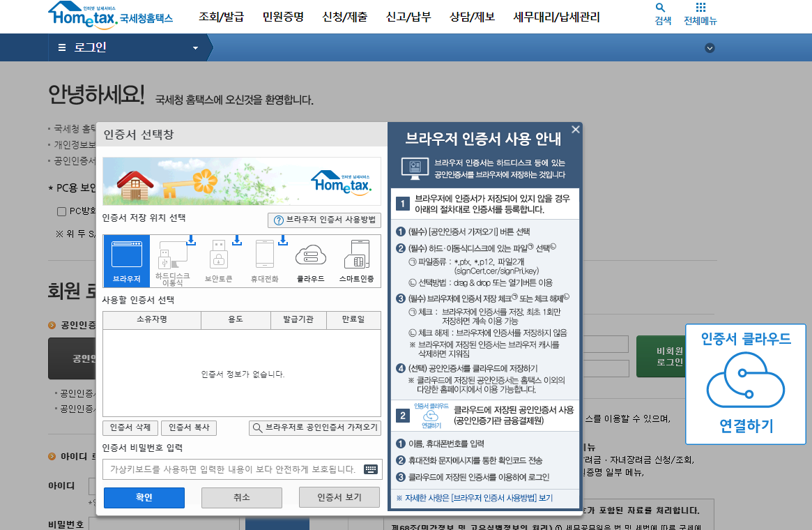Click the 인증서 클라우드 연결하기 icon in guide
Image resolution: width=812 pixels, height=530 pixels.
point(431,416)
